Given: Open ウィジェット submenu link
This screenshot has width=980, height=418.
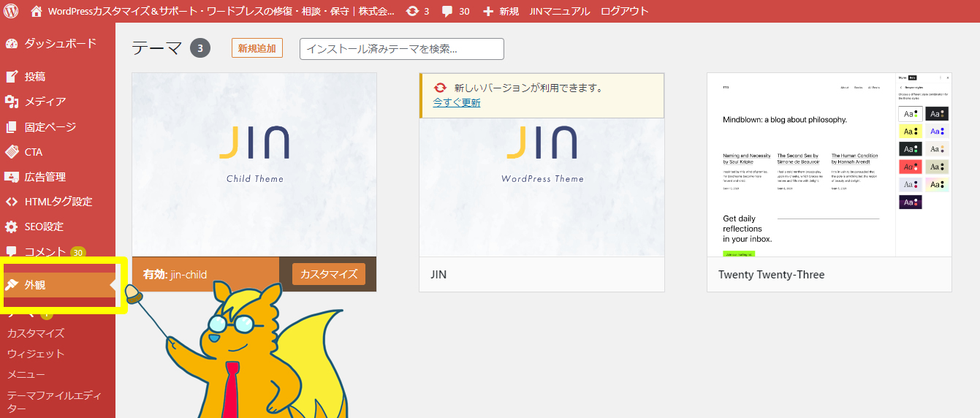Looking at the screenshot, I should (36, 354).
